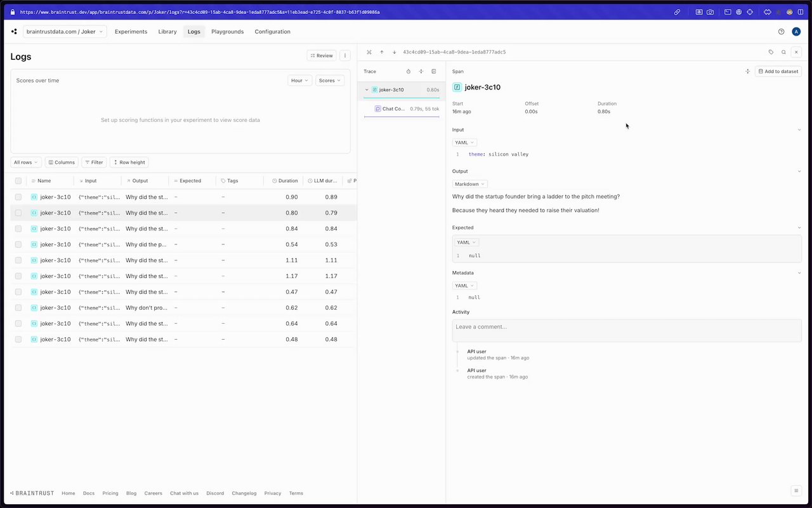Click the Braintrust logo icon in the header
812x508 pixels.
pyautogui.click(x=14, y=32)
